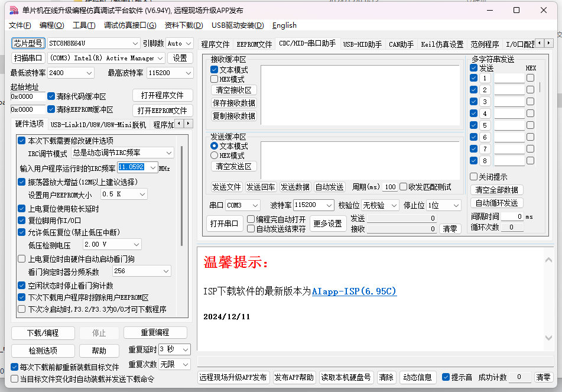562x392 pixels.
Task: Open CAN助手 tab
Action: (401, 44)
